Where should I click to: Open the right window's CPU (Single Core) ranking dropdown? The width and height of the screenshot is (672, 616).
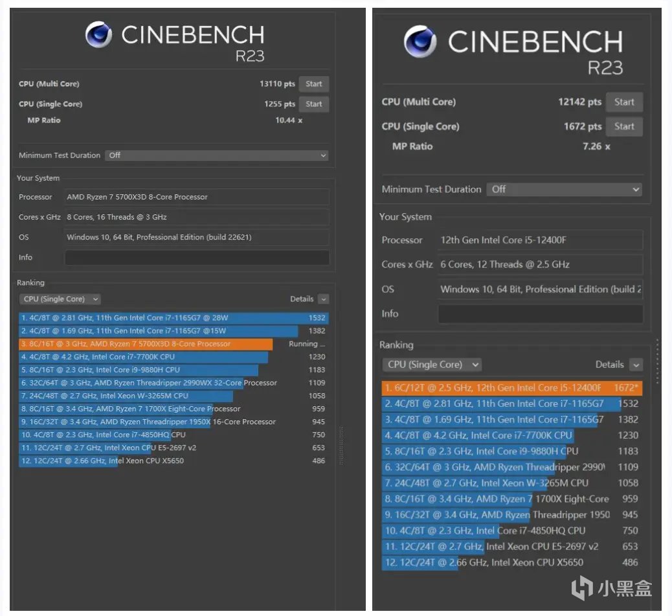(432, 365)
